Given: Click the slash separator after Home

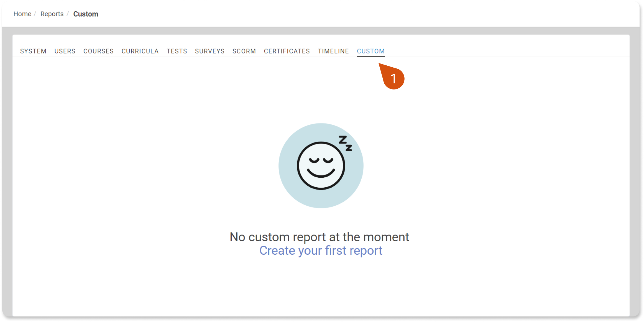Looking at the screenshot, I should coord(35,14).
